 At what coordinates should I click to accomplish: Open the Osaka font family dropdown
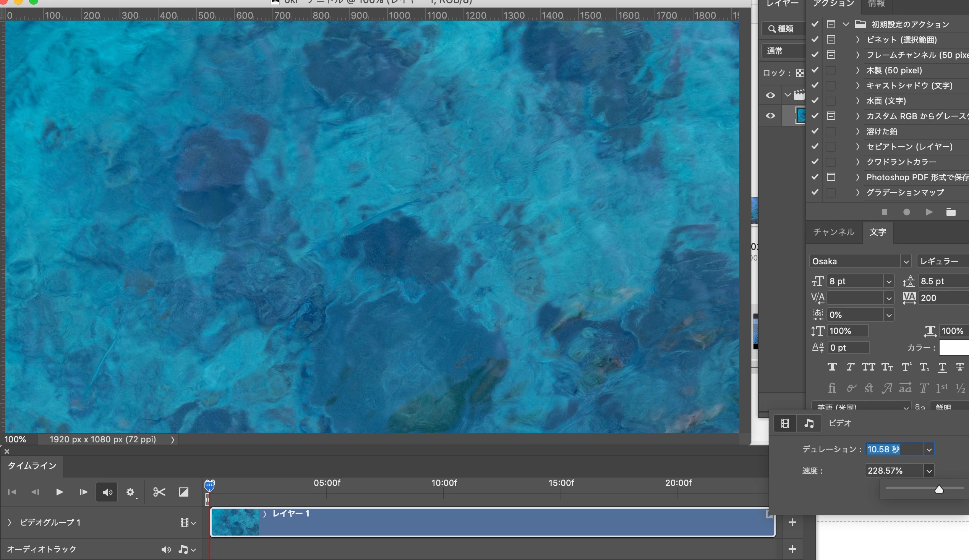click(x=906, y=262)
